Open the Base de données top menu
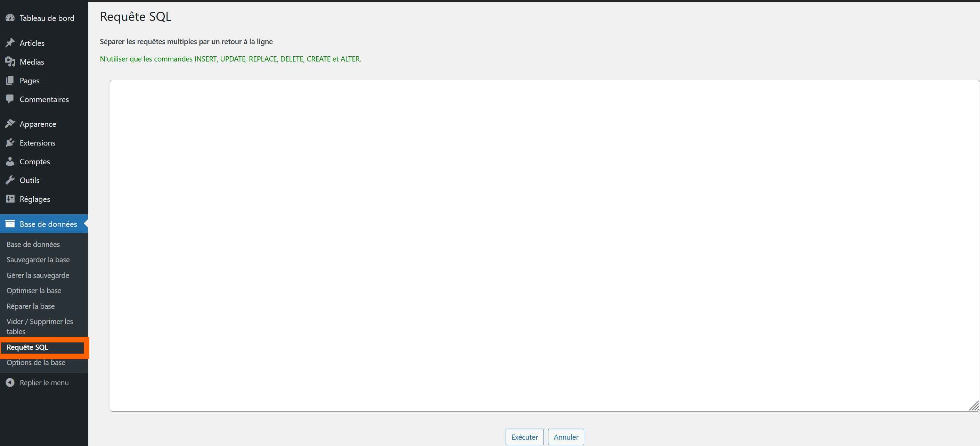 coord(48,224)
